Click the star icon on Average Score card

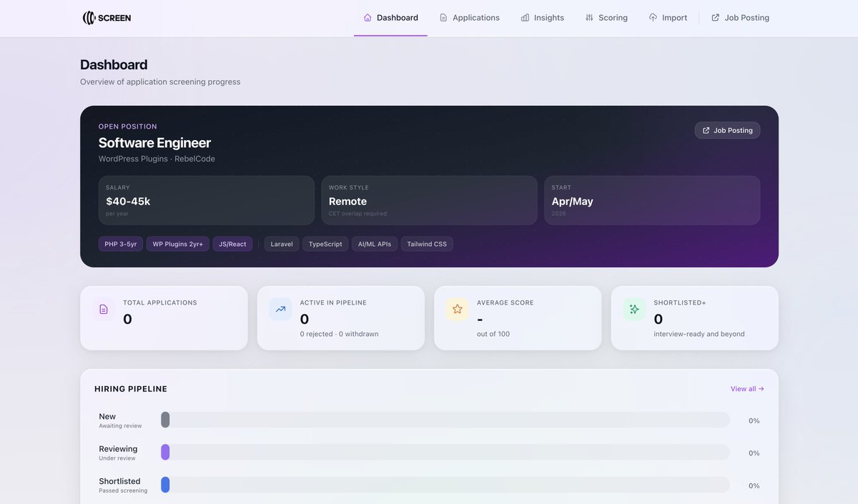point(457,309)
